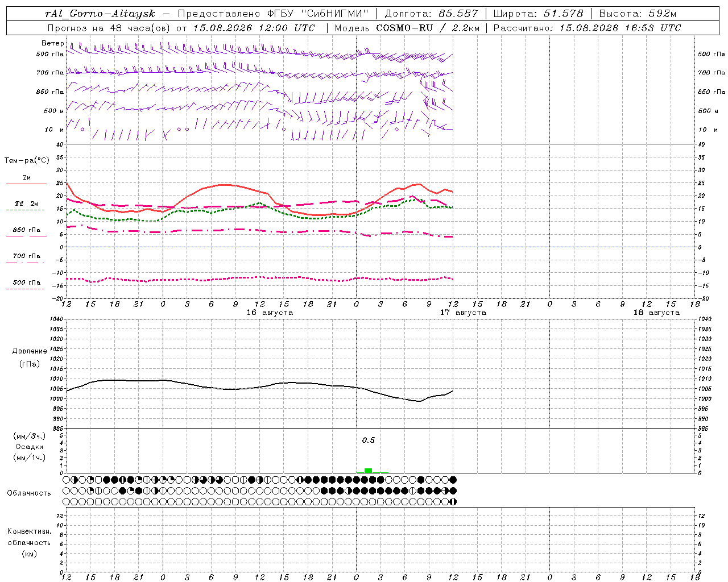Click the Ветер wind panel label

coord(52,43)
